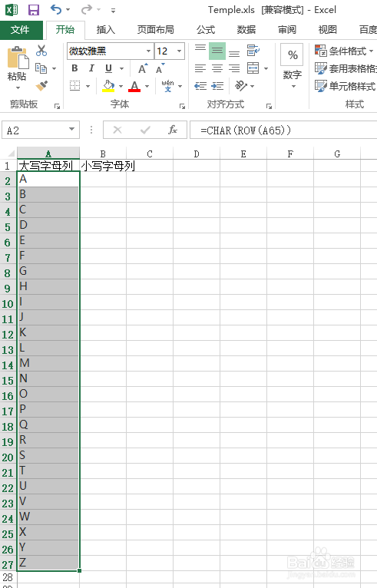
Task: Switch to the 审阅 Review tab
Action: point(287,30)
